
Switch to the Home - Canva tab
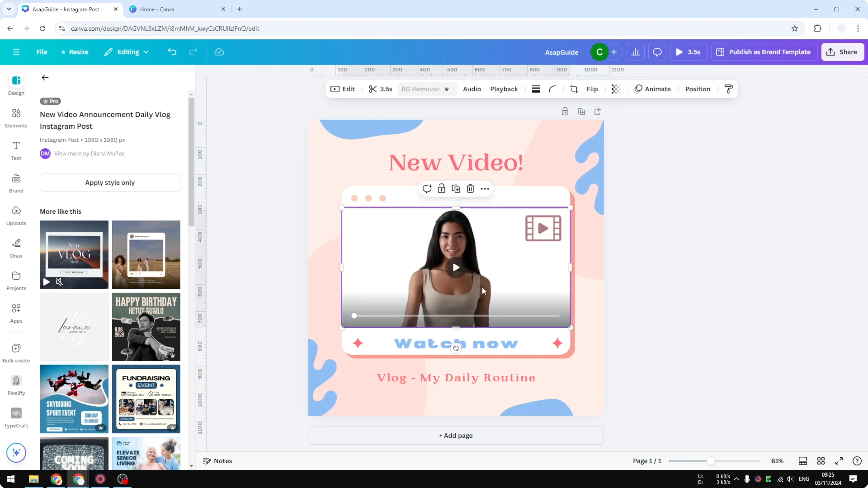157,9
